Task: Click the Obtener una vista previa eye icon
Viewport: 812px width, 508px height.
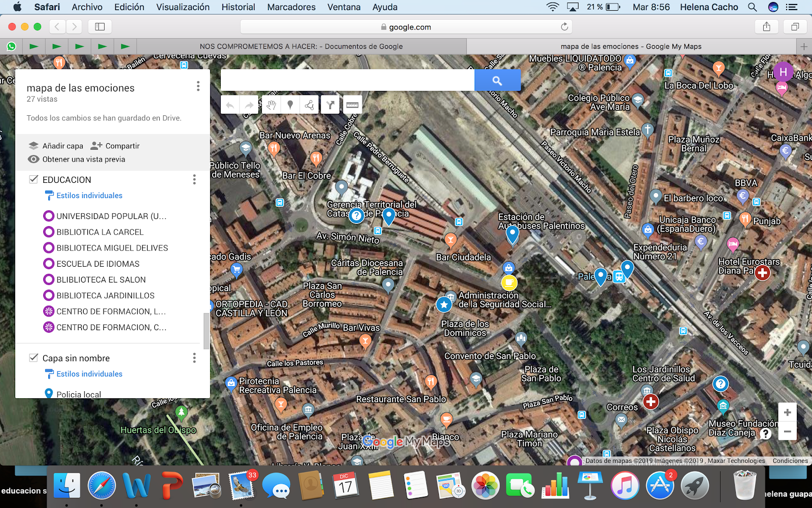Action: 33,159
